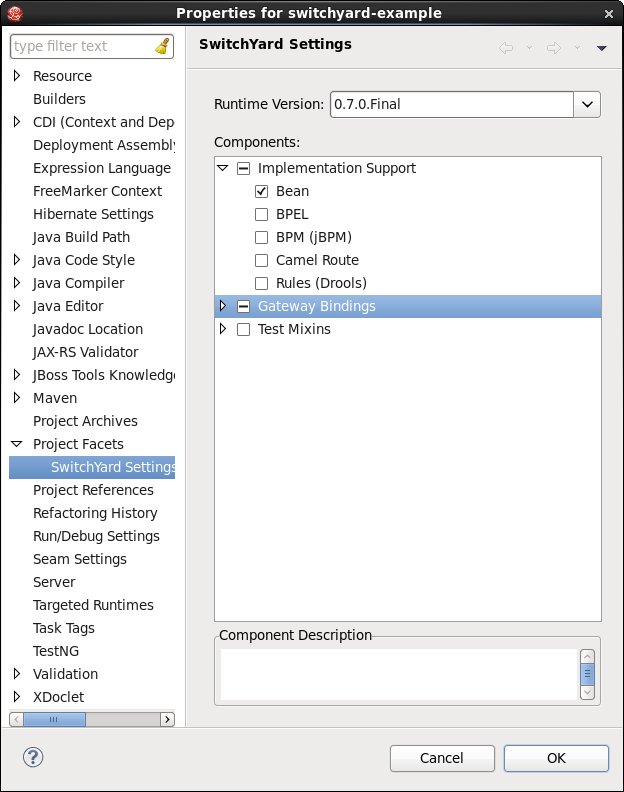Click the clear filter broom icon

tap(162, 46)
